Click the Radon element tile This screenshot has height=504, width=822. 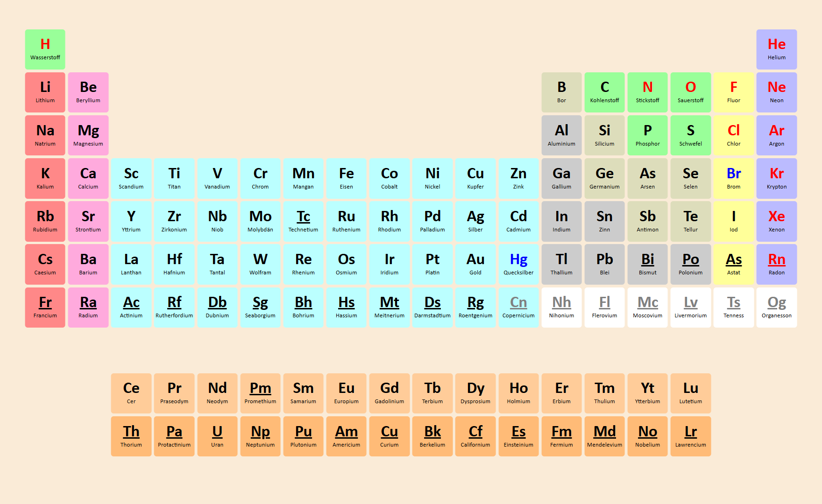(777, 264)
